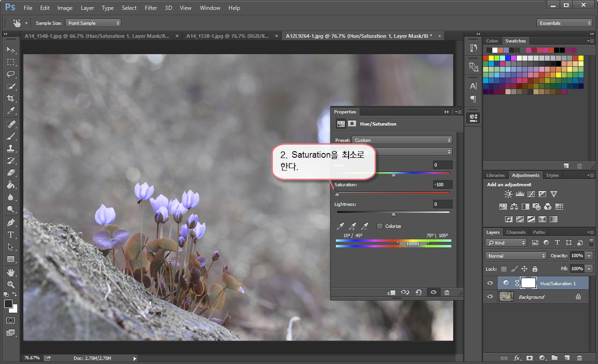Screen dimensions: 598x364
Task: Open the Kind filter dropdown
Action: point(506,243)
